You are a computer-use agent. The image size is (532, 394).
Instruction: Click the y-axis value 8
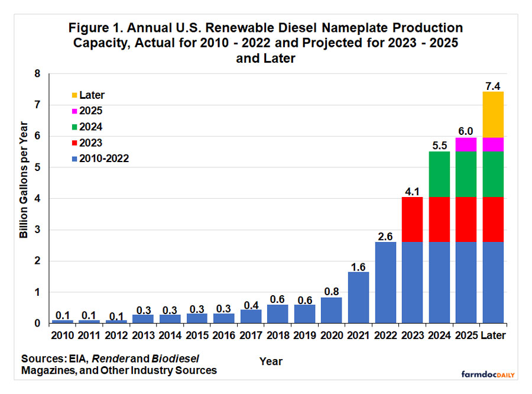point(37,74)
